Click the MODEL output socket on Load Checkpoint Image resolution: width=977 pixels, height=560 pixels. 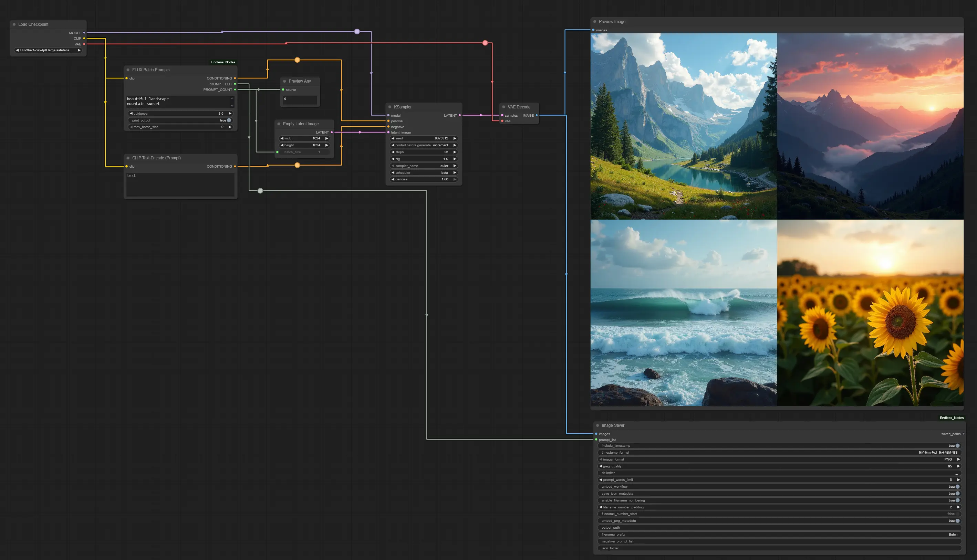(84, 33)
